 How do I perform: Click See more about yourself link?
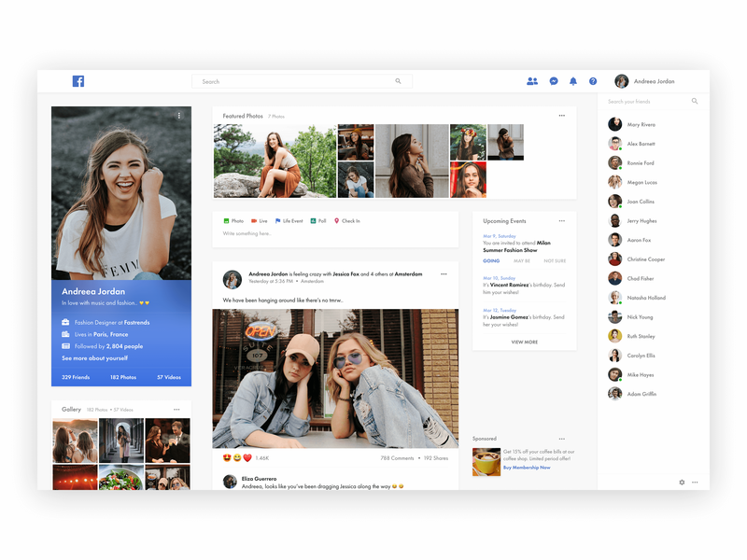coord(95,358)
